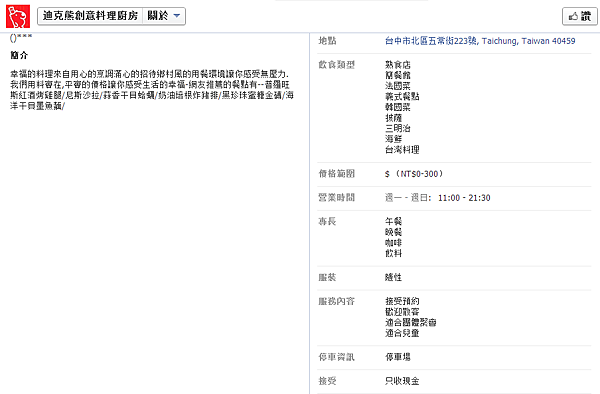Screen dimensions: 600x394
Task: Click the business hours 11:00 - 21:30
Action: [x=464, y=198]
